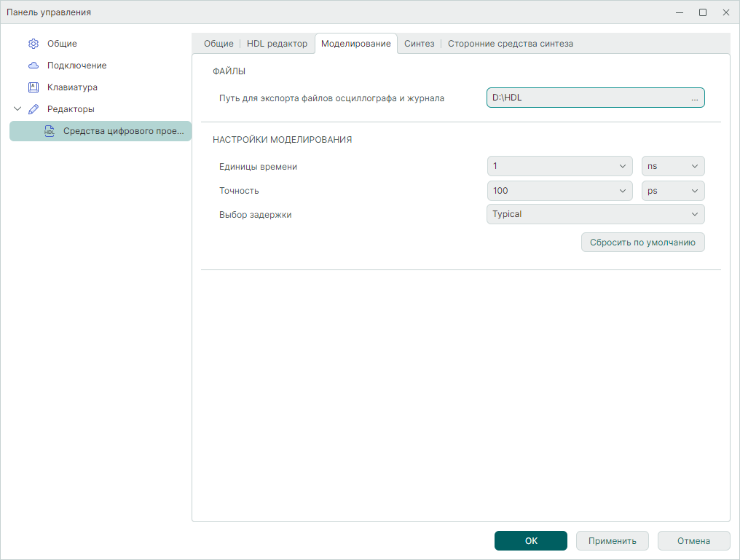The height and width of the screenshot is (560, 740).
Task: Open the Единицы времени value dropdown
Action: coord(559,166)
